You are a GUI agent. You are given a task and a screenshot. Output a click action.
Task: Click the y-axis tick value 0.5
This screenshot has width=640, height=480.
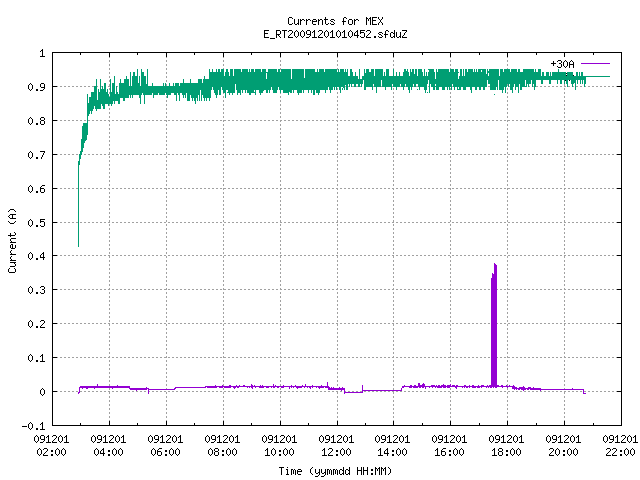(x=37, y=223)
